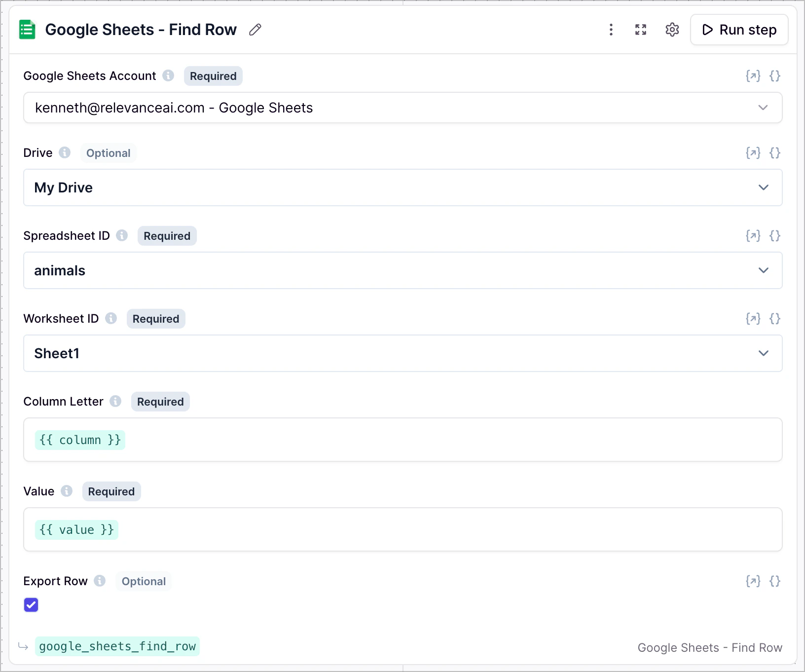Click Run step to execute the action

pyautogui.click(x=739, y=30)
